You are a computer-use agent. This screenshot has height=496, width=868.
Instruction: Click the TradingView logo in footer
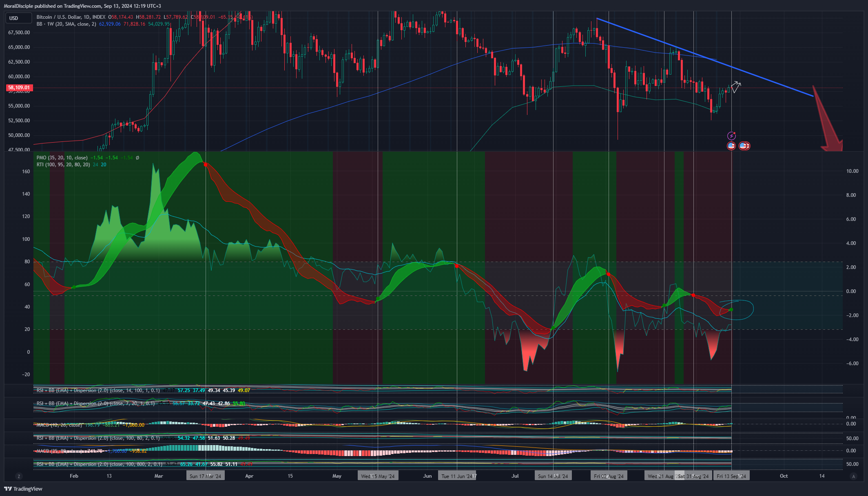click(x=23, y=489)
